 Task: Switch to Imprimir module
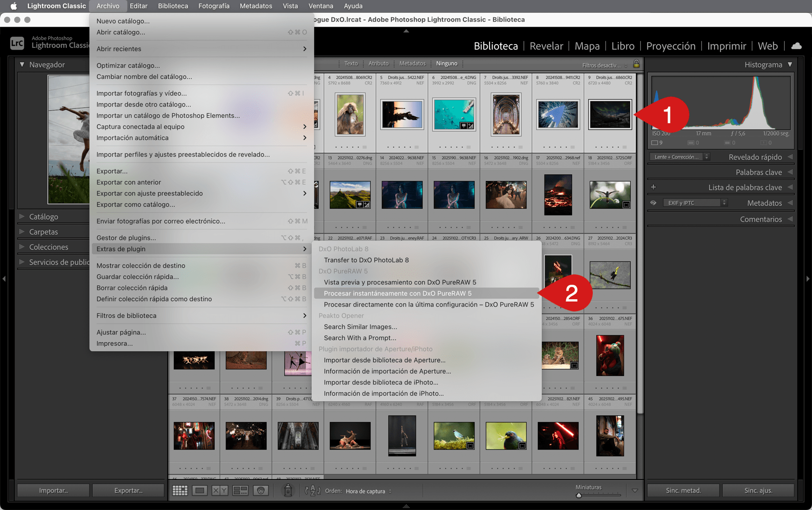[726, 46]
